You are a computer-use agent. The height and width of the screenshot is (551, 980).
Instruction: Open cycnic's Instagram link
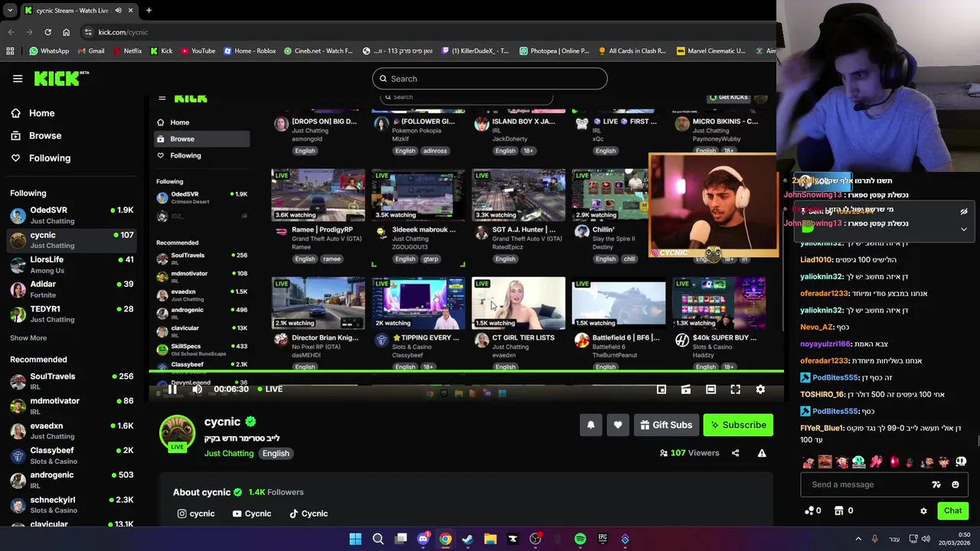(196, 514)
